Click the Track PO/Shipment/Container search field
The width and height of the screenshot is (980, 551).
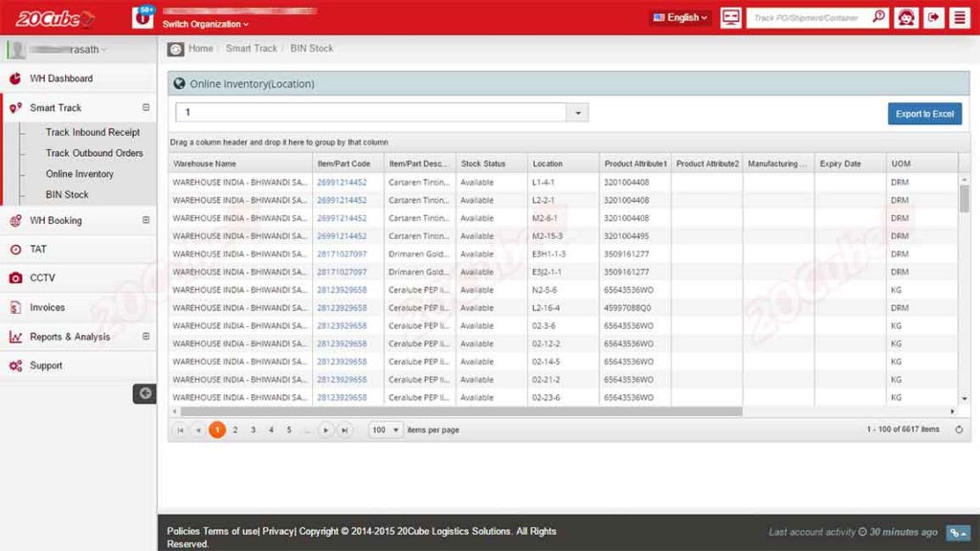[809, 18]
